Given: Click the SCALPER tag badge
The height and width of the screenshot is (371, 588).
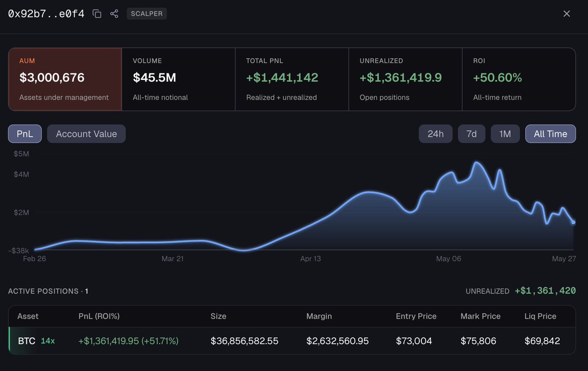Looking at the screenshot, I should click(147, 14).
